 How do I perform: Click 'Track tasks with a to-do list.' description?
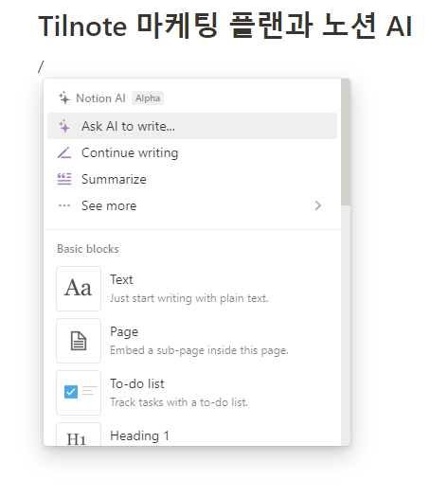[x=179, y=402]
